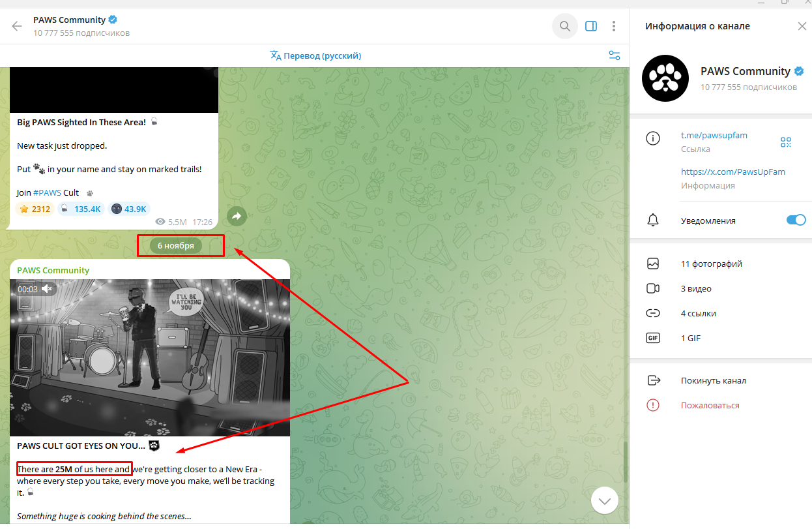Click the red report warning icon

point(652,405)
